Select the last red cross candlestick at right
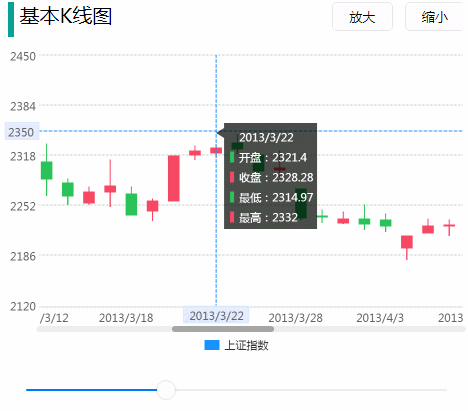468x411 pixels. point(449,227)
